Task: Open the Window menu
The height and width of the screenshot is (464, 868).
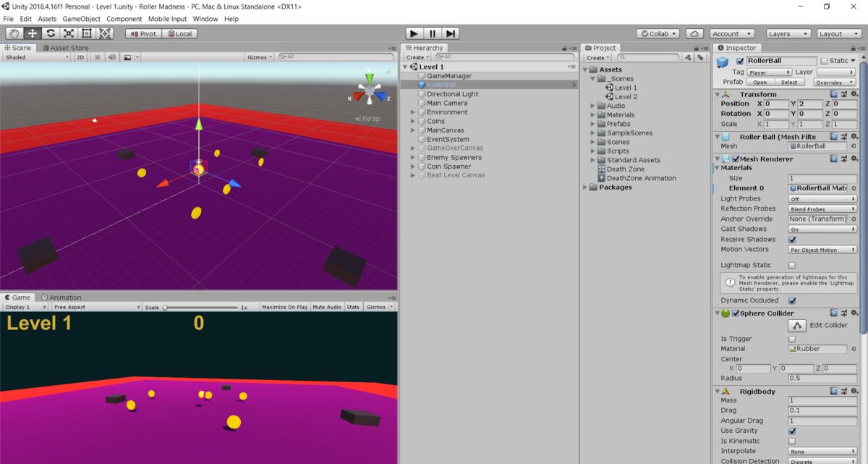Action: point(205,19)
